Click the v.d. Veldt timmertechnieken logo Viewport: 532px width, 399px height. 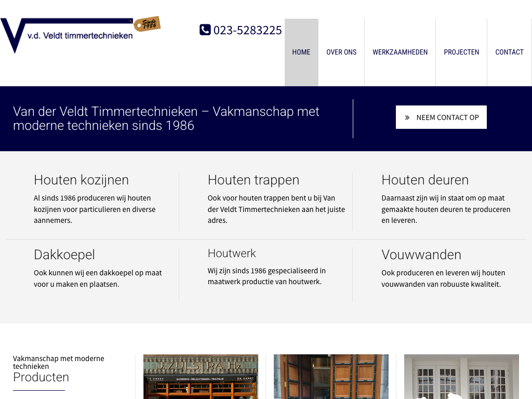[68, 35]
